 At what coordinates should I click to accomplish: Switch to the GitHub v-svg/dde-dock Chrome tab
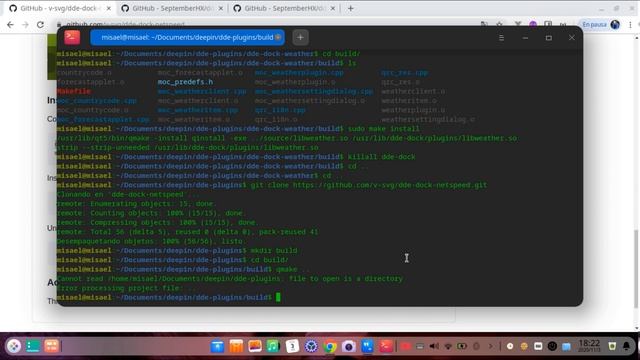tap(59, 8)
